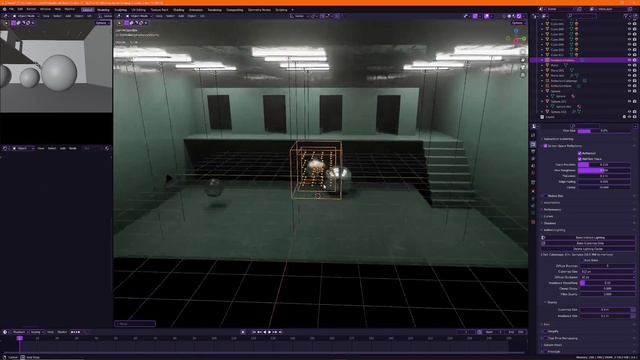This screenshot has width=640, height=360.
Task: Hide the highlighted IrradianceVolume in outliner
Action: (x=629, y=60)
